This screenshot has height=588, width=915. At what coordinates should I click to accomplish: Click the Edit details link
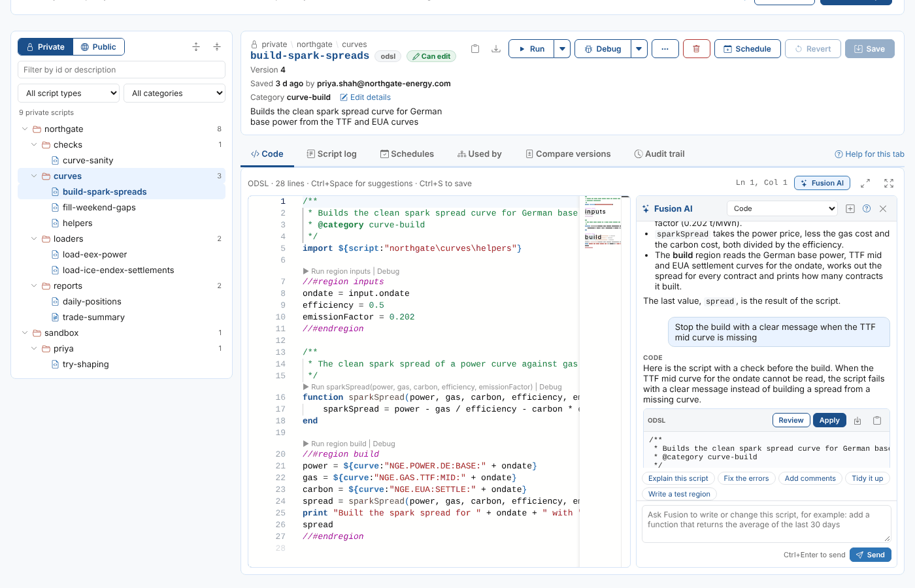365,97
